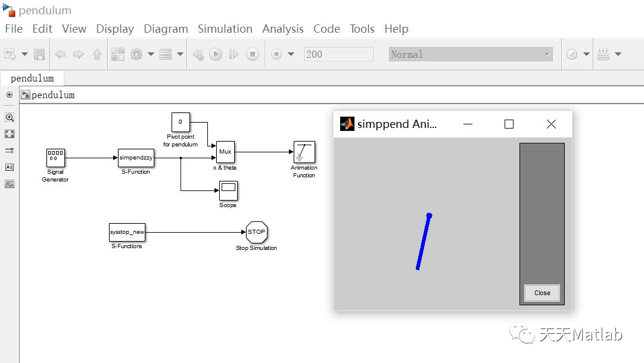Image resolution: width=644 pixels, height=363 pixels.
Task: Select the Zoom tool in palette
Action: point(10,117)
